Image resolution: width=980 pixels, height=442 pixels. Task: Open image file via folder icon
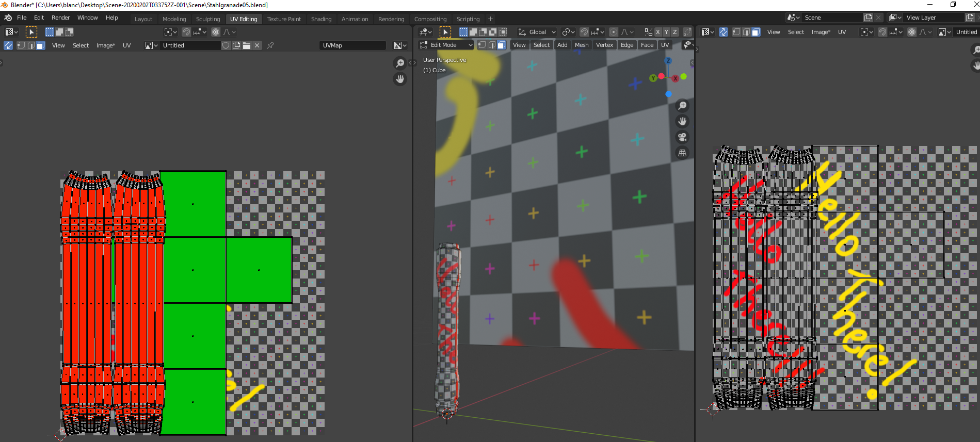point(247,45)
